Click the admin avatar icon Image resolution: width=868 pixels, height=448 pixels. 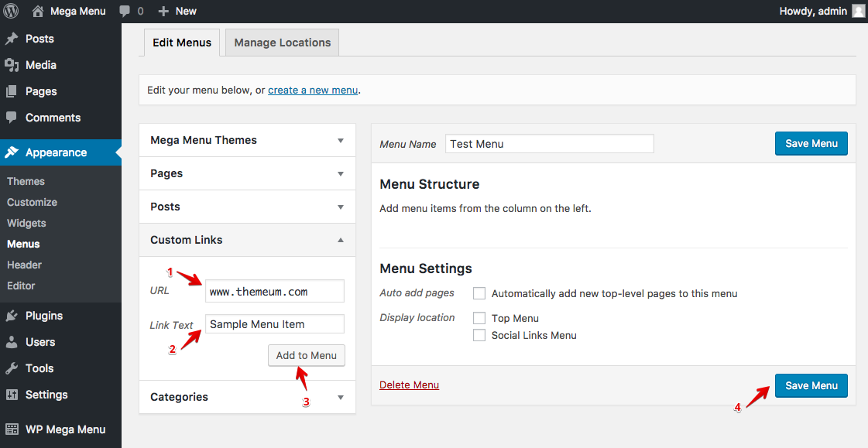click(x=858, y=12)
